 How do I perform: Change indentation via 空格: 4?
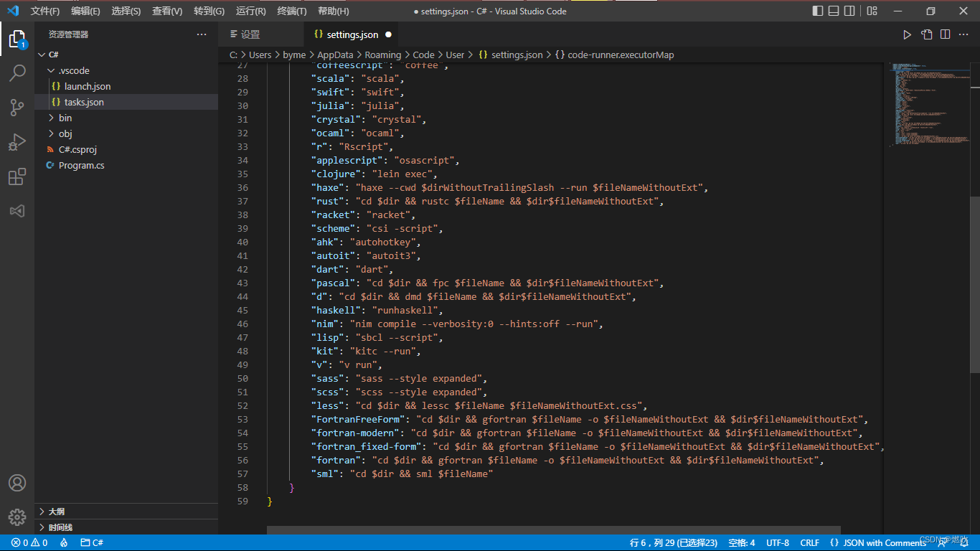[742, 543]
